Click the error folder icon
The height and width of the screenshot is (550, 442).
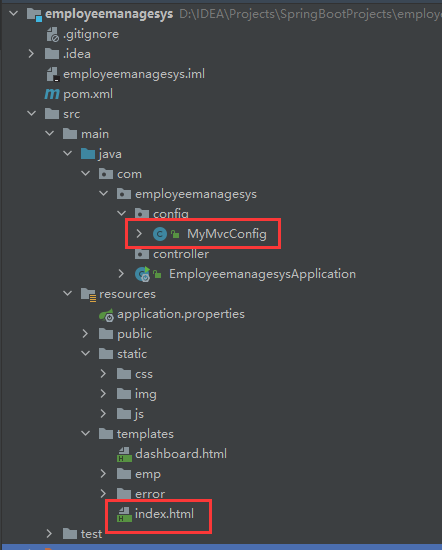[x=123, y=494]
